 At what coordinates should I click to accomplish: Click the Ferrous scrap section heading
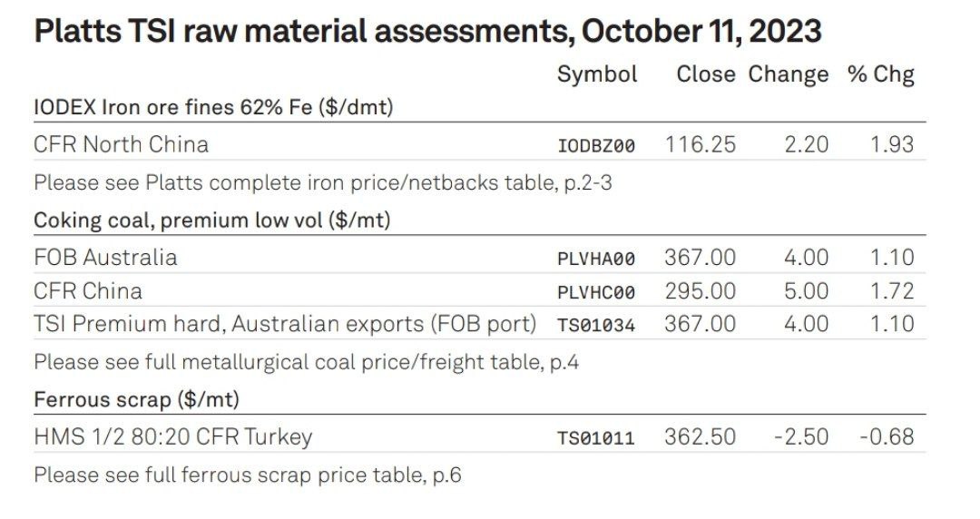tap(136, 399)
